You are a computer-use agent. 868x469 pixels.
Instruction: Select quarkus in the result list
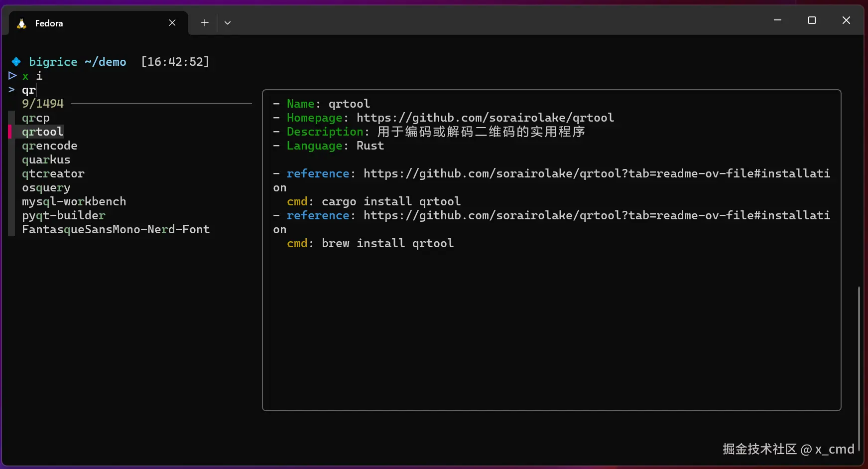coord(46,160)
